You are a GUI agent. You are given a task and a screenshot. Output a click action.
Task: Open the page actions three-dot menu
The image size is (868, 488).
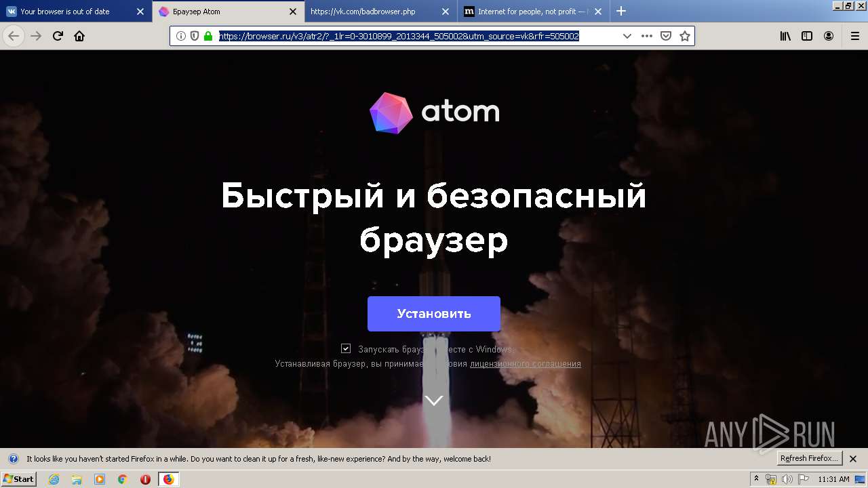(647, 36)
